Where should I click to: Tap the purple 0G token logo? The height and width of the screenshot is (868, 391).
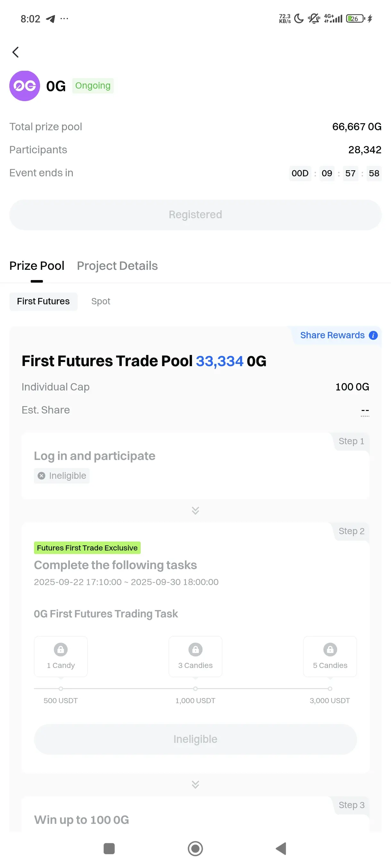(25, 86)
